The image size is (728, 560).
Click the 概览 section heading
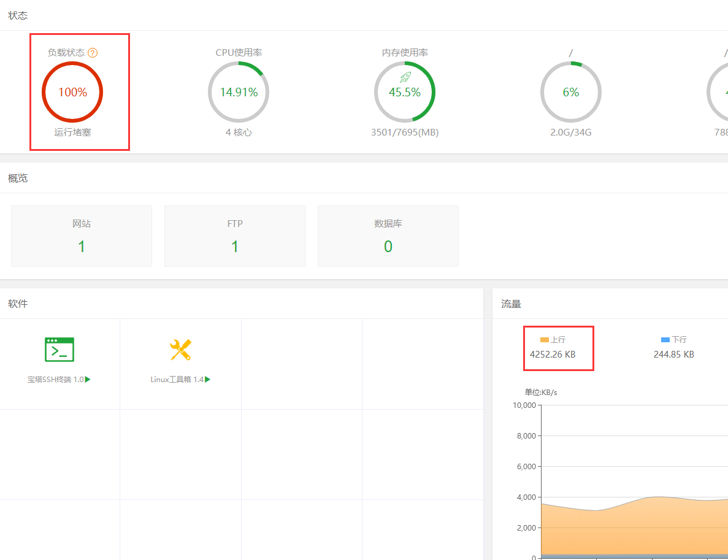coord(18,178)
